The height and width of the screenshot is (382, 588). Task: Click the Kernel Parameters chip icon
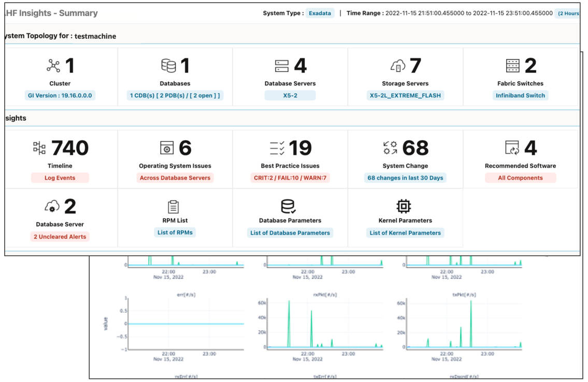point(404,206)
